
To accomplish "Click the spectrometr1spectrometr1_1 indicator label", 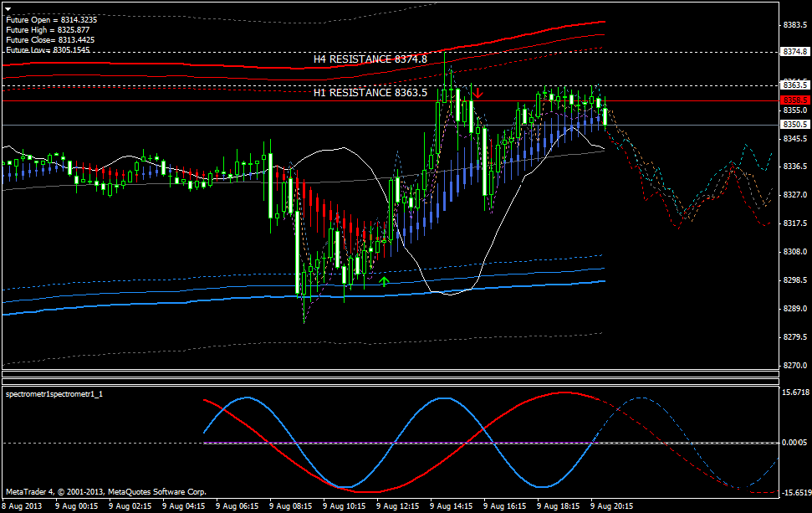I will pyautogui.click(x=54, y=394).
